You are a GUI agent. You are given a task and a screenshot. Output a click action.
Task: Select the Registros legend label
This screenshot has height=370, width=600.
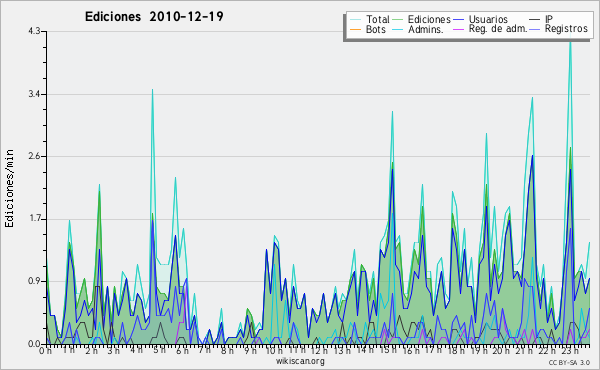click(566, 29)
